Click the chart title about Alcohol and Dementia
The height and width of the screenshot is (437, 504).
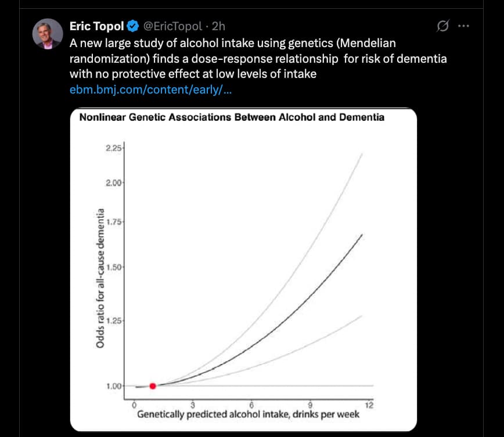pyautogui.click(x=232, y=117)
